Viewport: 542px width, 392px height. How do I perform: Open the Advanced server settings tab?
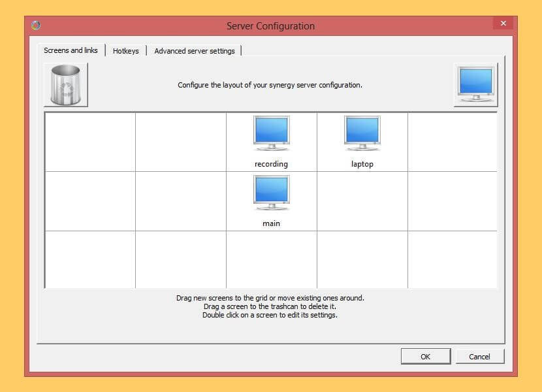tap(194, 51)
